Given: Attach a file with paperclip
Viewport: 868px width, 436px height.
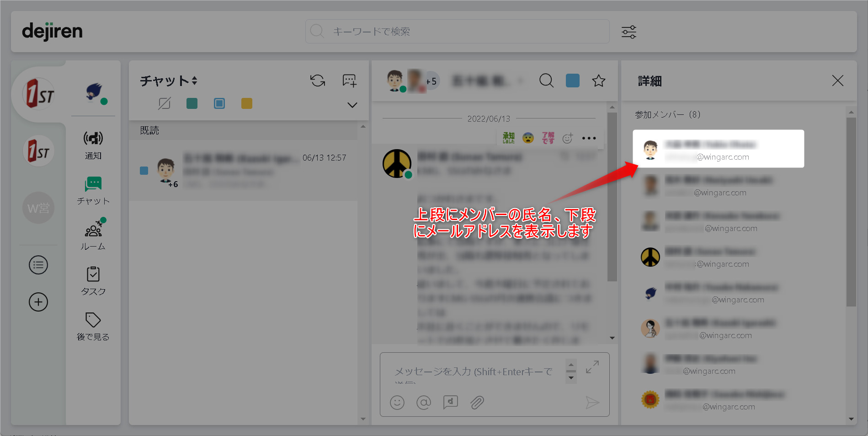Looking at the screenshot, I should coord(477,403).
